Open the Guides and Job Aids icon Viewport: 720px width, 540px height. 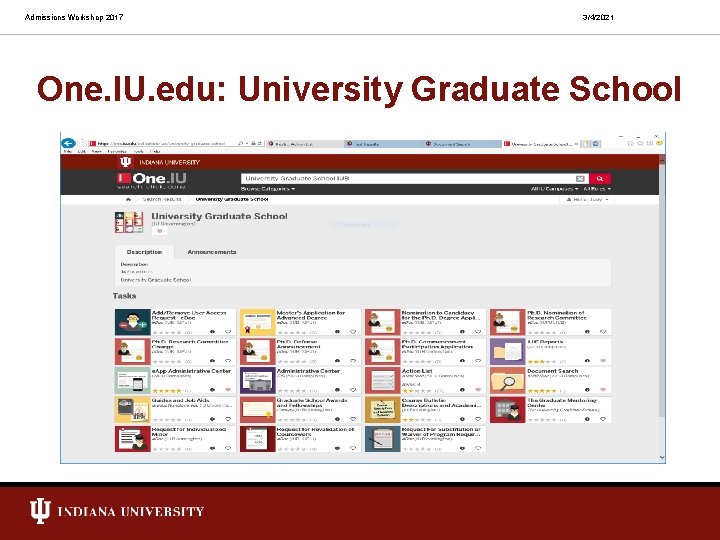[133, 410]
